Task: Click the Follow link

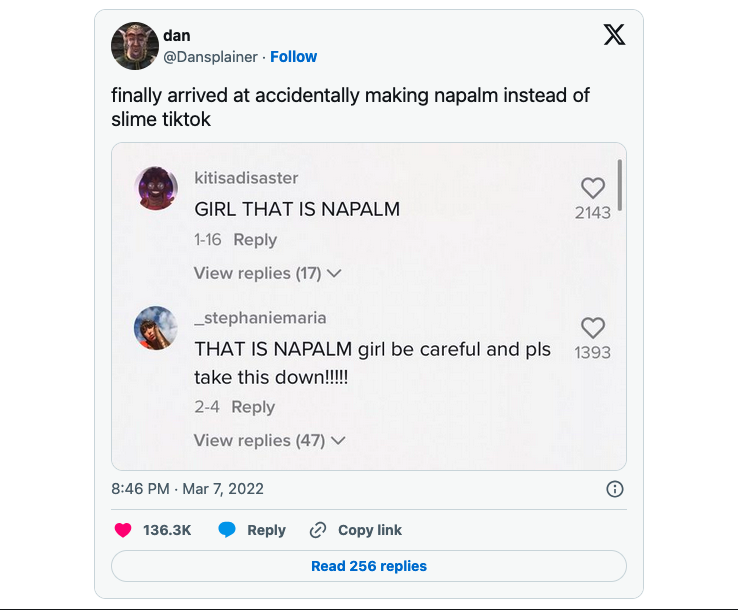Action: (293, 57)
